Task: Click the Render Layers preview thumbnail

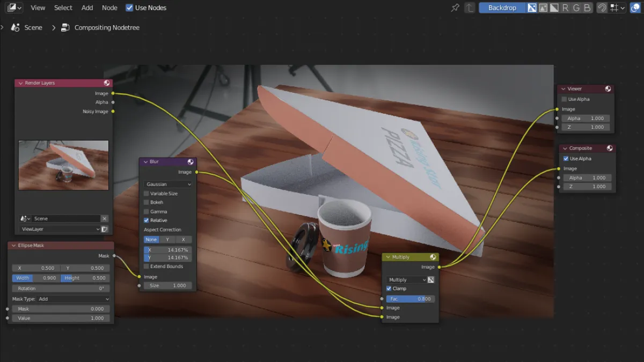Action: pos(63,165)
